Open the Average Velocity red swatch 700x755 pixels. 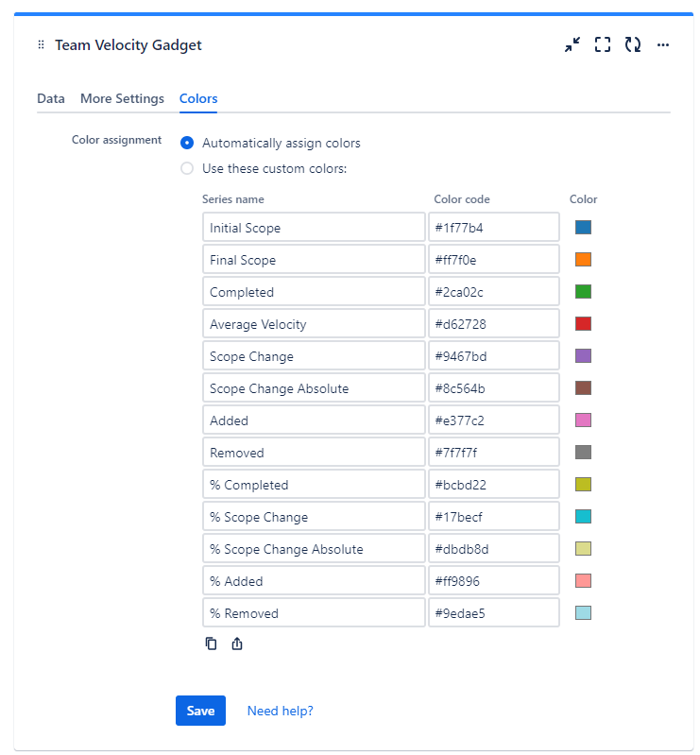click(x=584, y=324)
